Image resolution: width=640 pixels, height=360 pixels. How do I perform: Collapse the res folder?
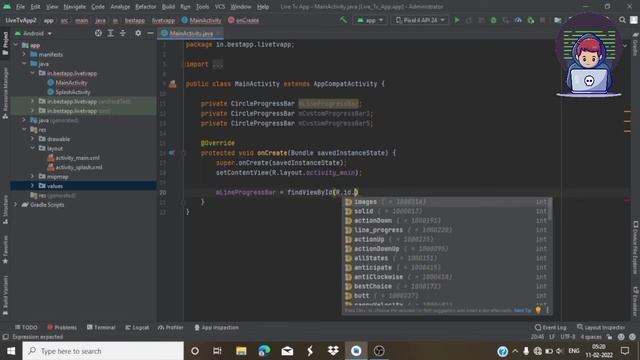24,129
